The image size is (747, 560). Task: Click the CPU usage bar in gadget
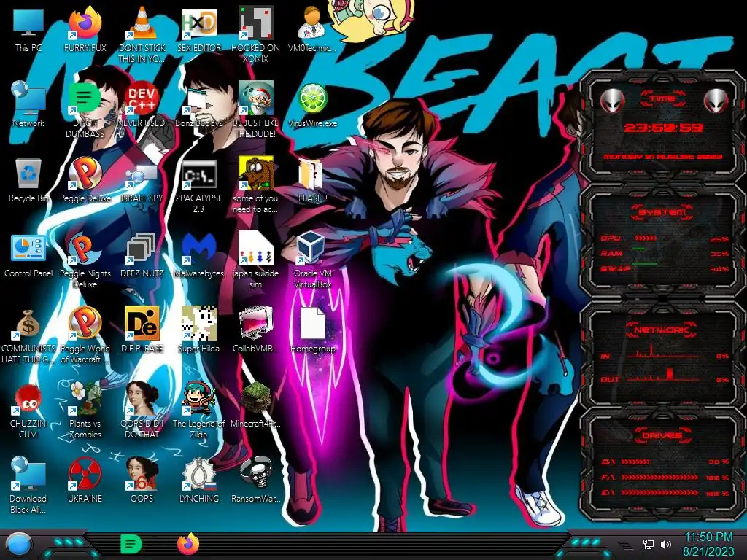point(646,238)
